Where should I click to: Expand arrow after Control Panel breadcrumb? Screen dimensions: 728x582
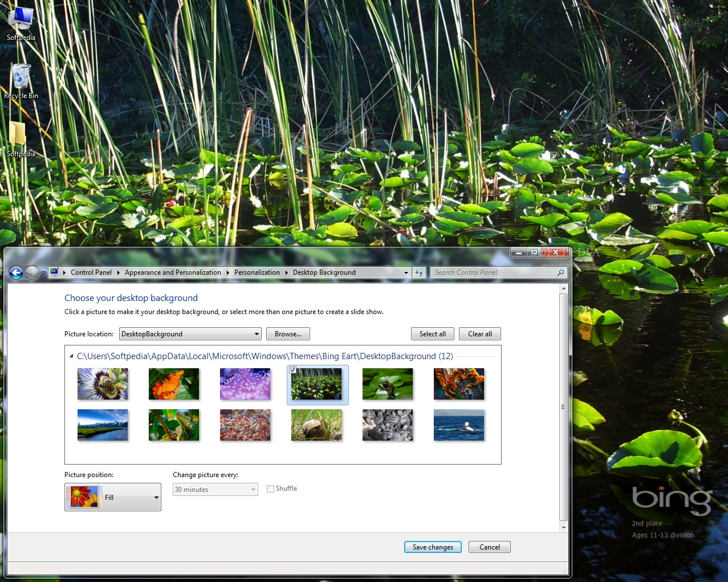[119, 272]
